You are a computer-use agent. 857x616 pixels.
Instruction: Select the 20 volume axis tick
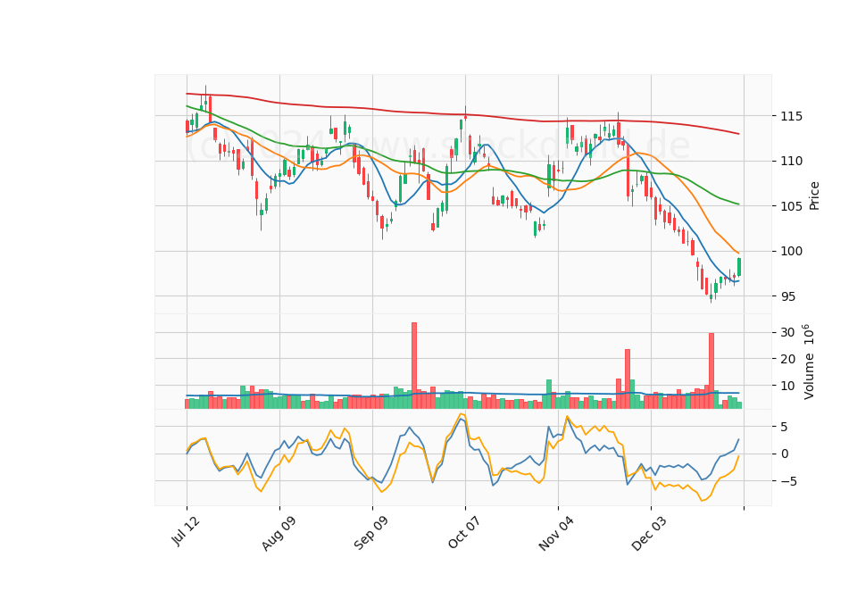point(788,359)
